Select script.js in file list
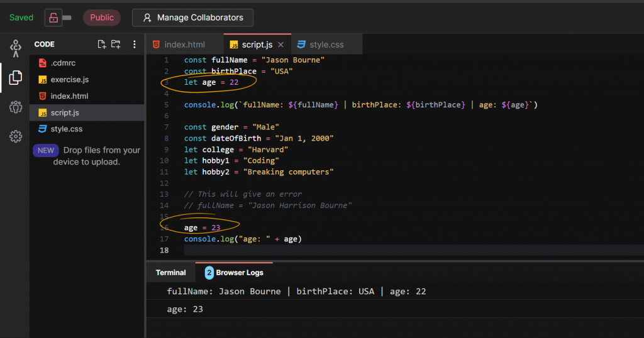Image resolution: width=644 pixels, height=338 pixels. pyautogui.click(x=87, y=112)
